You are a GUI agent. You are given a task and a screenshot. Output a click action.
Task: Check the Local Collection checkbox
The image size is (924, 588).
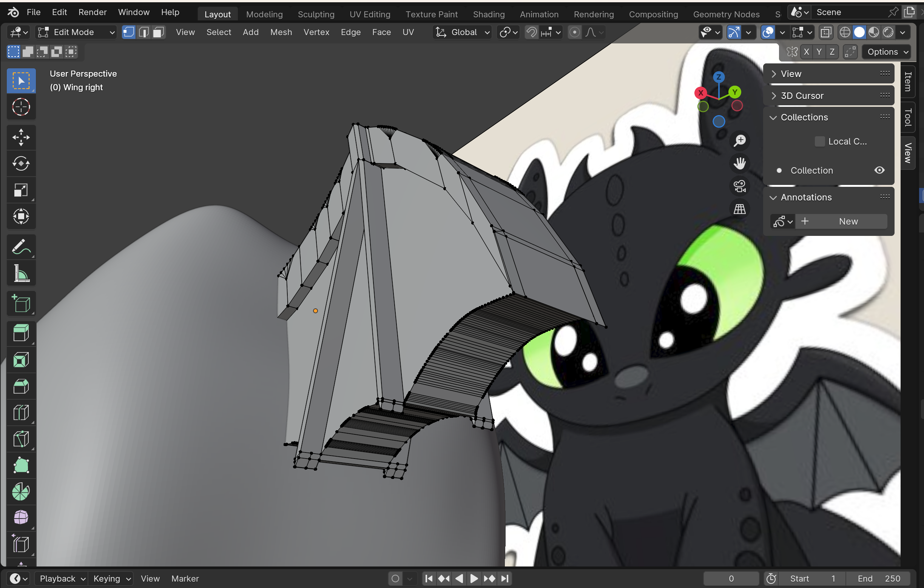[820, 142]
